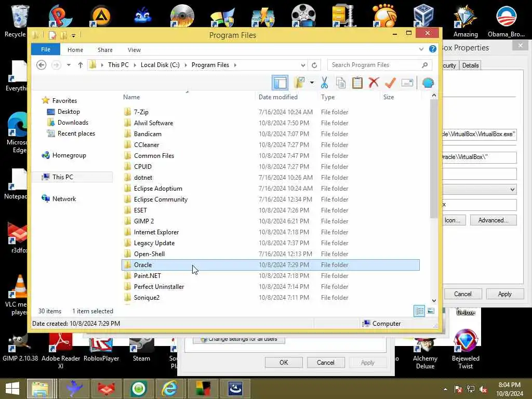Open recent locations dropdown arrow
This screenshot has width=532, height=399.
click(69, 65)
